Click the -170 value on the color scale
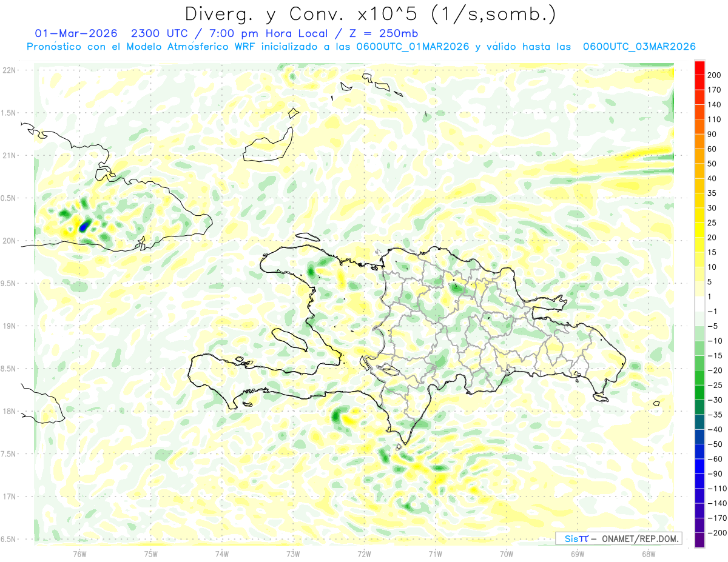The width and height of the screenshot is (728, 562). pyautogui.click(x=718, y=518)
